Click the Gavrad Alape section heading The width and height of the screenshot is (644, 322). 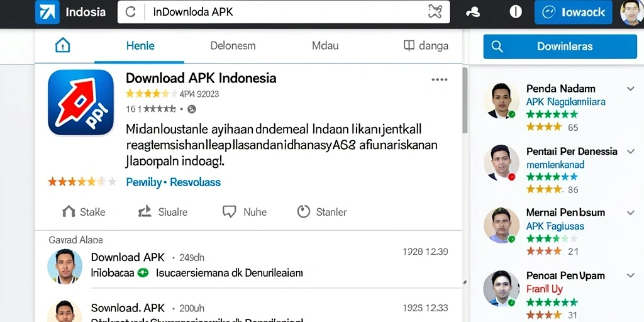click(x=75, y=240)
